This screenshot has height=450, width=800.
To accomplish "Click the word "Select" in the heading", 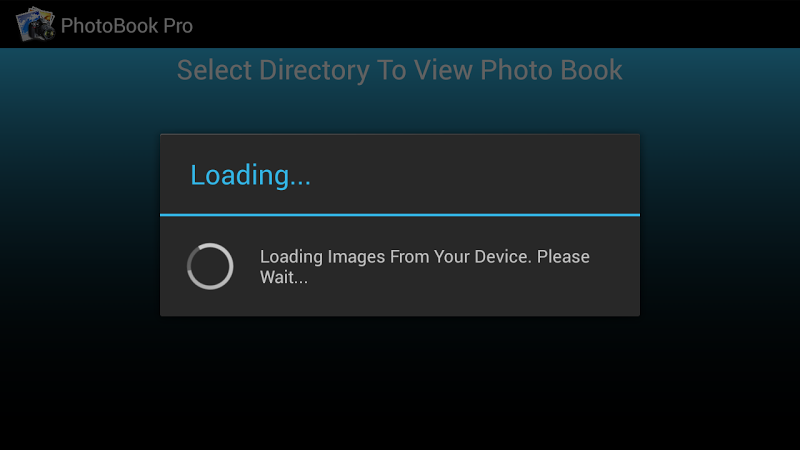I will pos(214,70).
